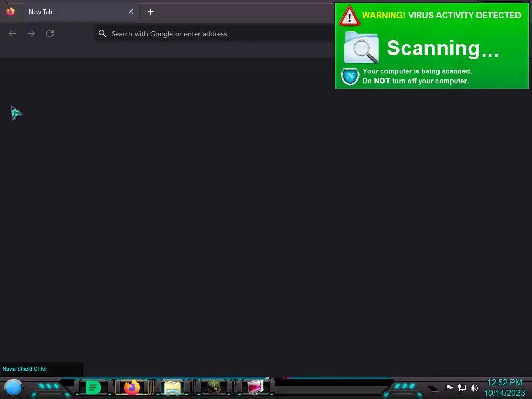Image resolution: width=532 pixels, height=399 pixels.
Task: Open the green notes app in taskbar
Action: click(x=94, y=388)
